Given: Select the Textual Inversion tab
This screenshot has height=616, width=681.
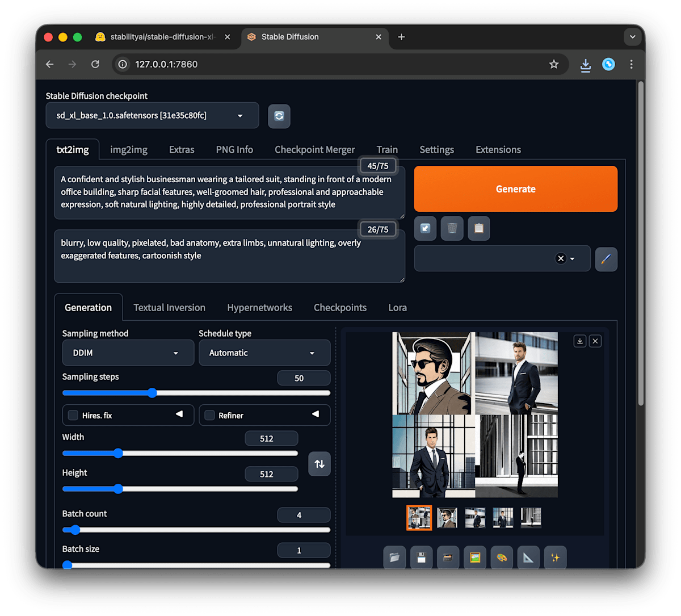Looking at the screenshot, I should [169, 307].
